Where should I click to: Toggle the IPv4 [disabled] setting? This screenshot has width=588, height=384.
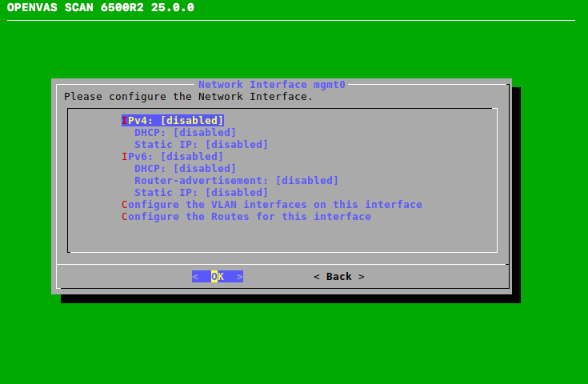[x=173, y=121]
